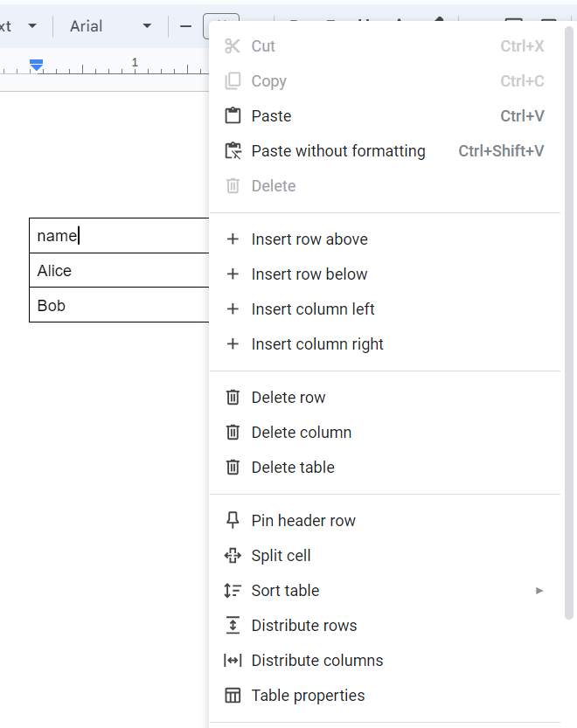This screenshot has width=577, height=728.
Task: Click the decrease font size minus button
Action: point(185,26)
